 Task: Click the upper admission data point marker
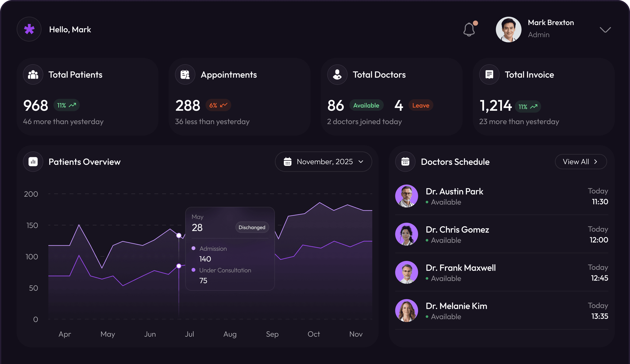click(179, 235)
